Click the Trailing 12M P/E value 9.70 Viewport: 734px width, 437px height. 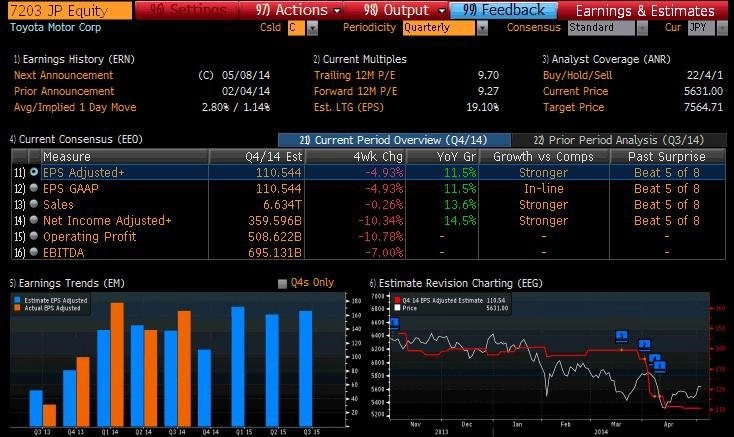coord(488,75)
